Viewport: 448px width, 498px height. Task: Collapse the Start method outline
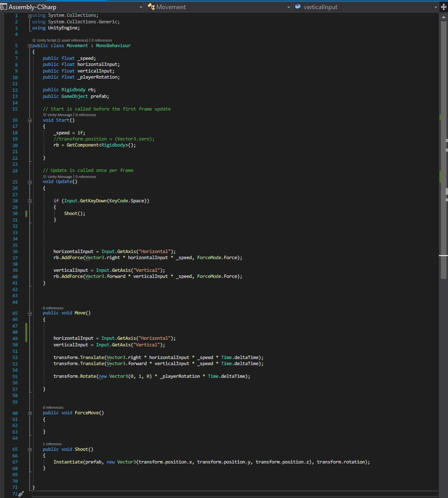[29, 120]
